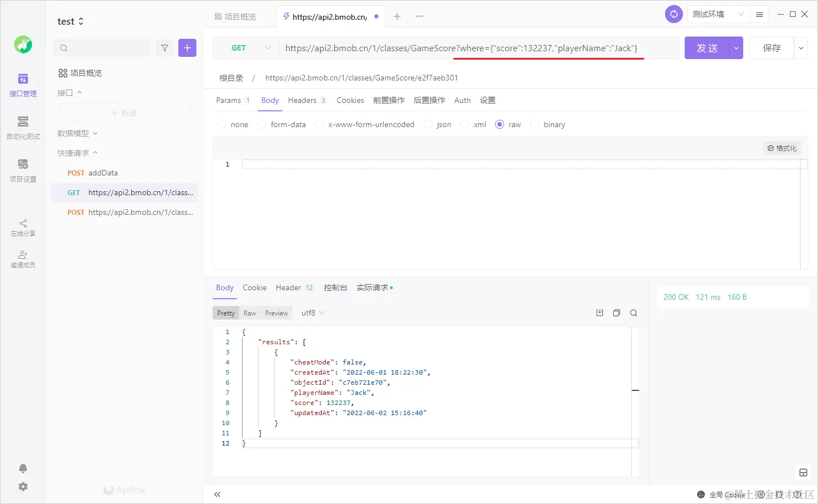Click the 发送 send button
Image resolution: width=818 pixels, height=504 pixels.
coord(707,48)
